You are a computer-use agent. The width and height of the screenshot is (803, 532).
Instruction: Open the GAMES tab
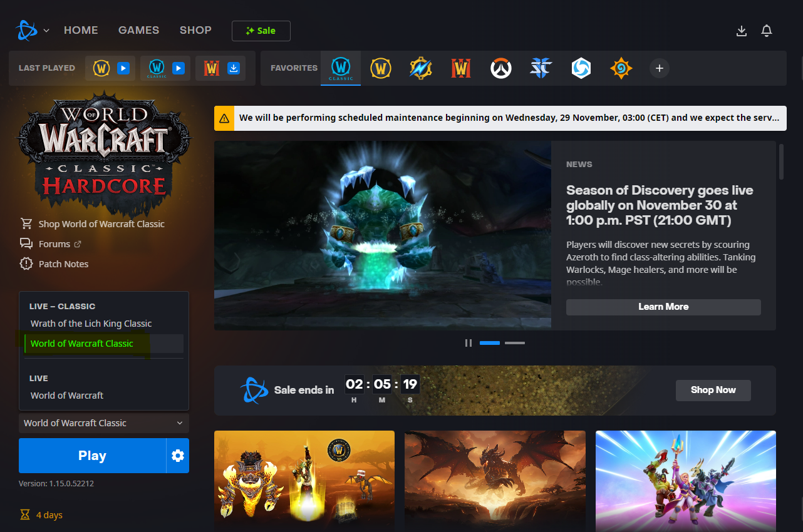tap(138, 30)
